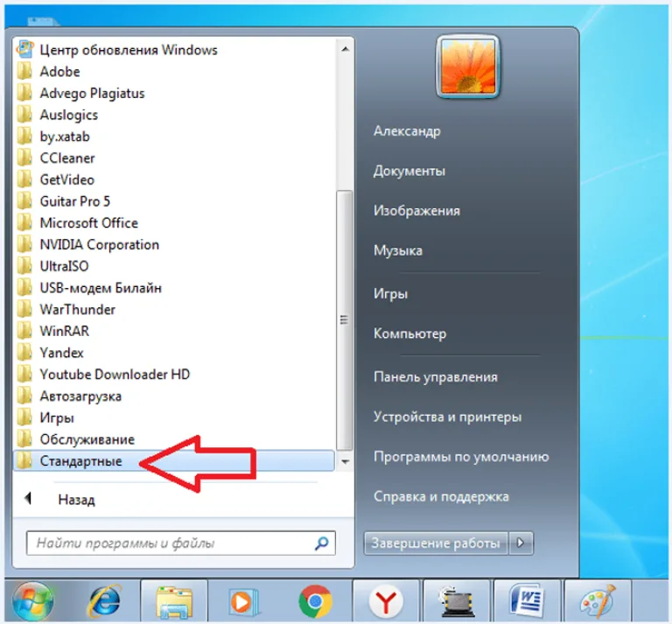Open Google Chrome from the taskbar
The image size is (672, 624).
pos(315,602)
